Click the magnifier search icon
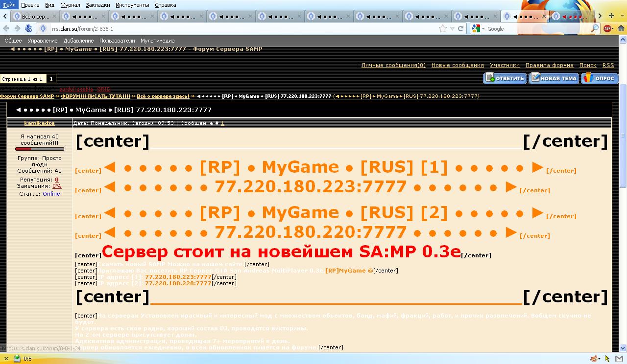 [595, 28]
